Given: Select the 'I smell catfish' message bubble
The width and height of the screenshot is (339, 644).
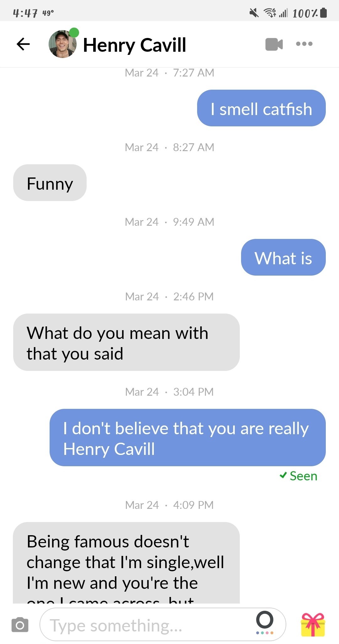Looking at the screenshot, I should click(x=261, y=108).
